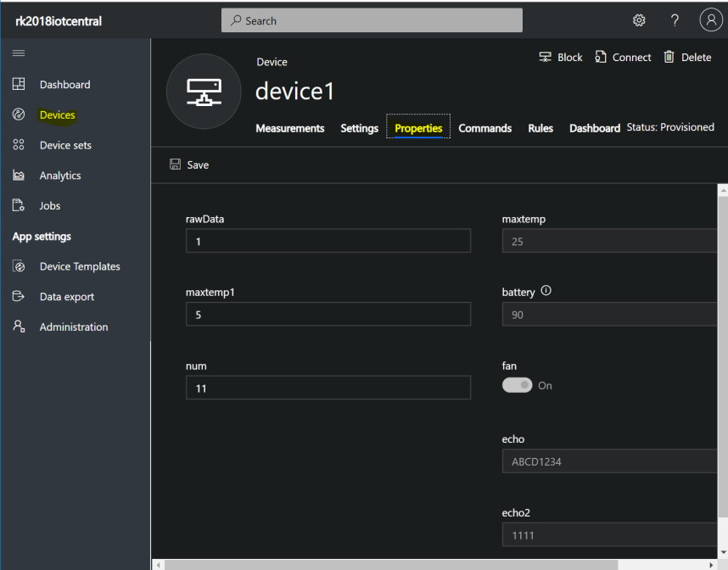Click the Block button label

(x=569, y=57)
